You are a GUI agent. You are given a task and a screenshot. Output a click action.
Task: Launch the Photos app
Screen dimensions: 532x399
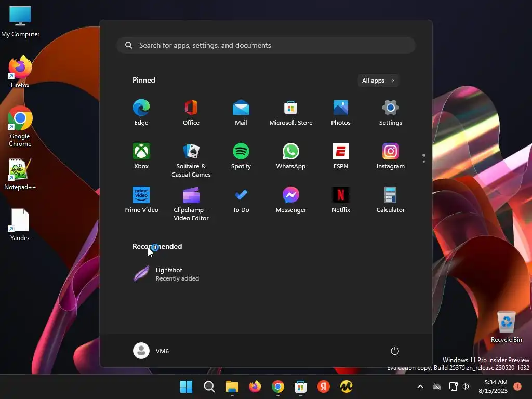pyautogui.click(x=341, y=113)
